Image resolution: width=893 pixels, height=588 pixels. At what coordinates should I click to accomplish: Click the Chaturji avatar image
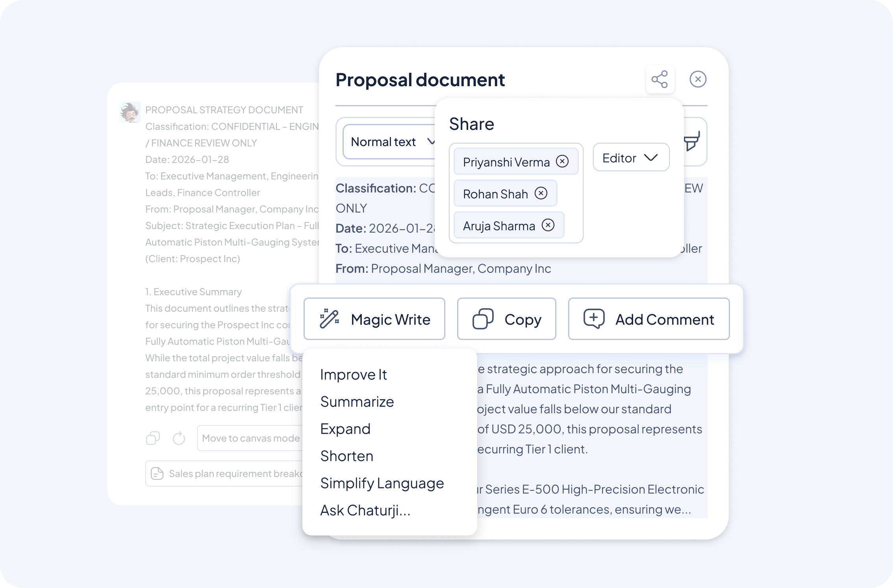pyautogui.click(x=130, y=113)
